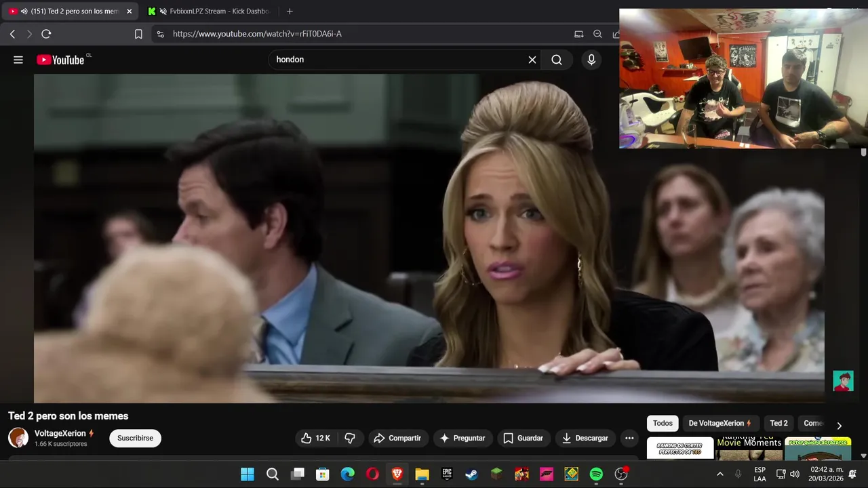This screenshot has height=488, width=868.
Task: Open site settings icon in address bar
Action: pos(160,34)
